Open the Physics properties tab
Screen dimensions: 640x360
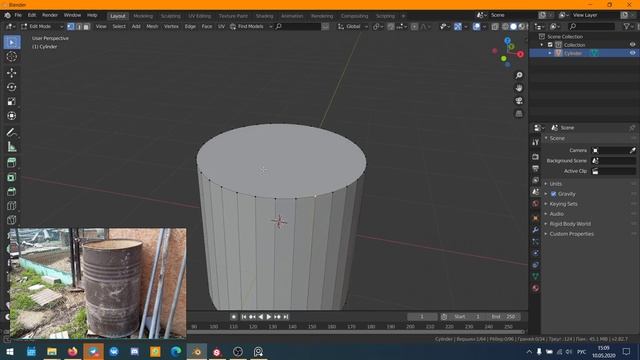[536, 253]
